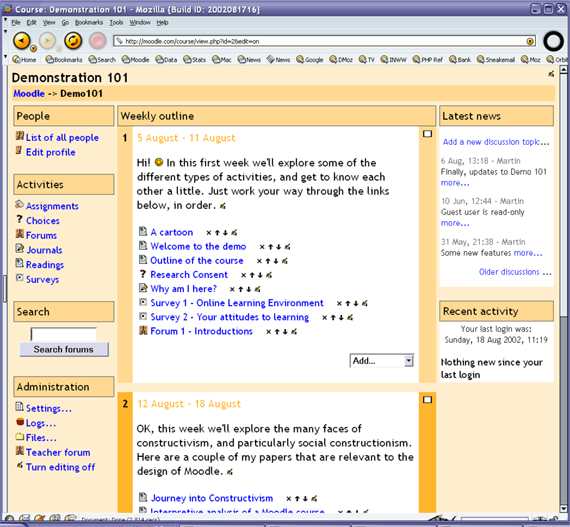Click the Reload page toolbar icon
570x527 pixels.
tap(73, 40)
